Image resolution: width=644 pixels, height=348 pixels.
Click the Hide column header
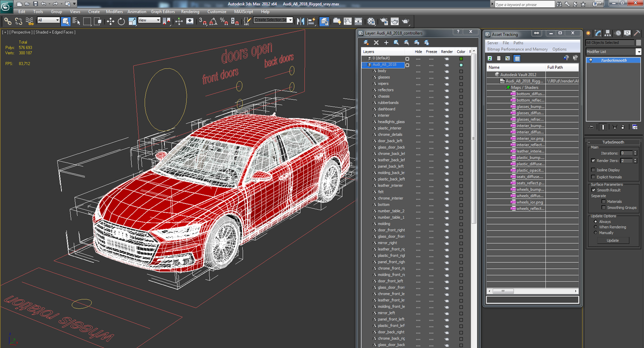coord(418,52)
